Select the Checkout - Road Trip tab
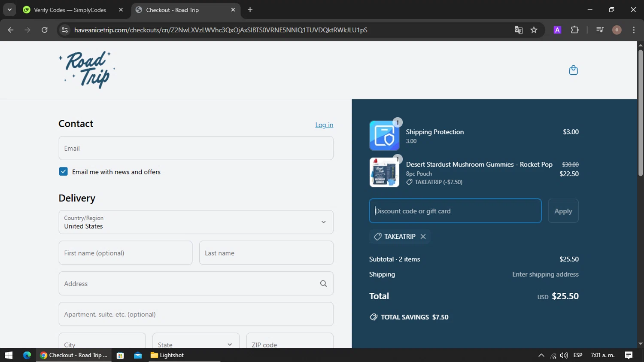This screenshot has width=644, height=362. [x=186, y=10]
